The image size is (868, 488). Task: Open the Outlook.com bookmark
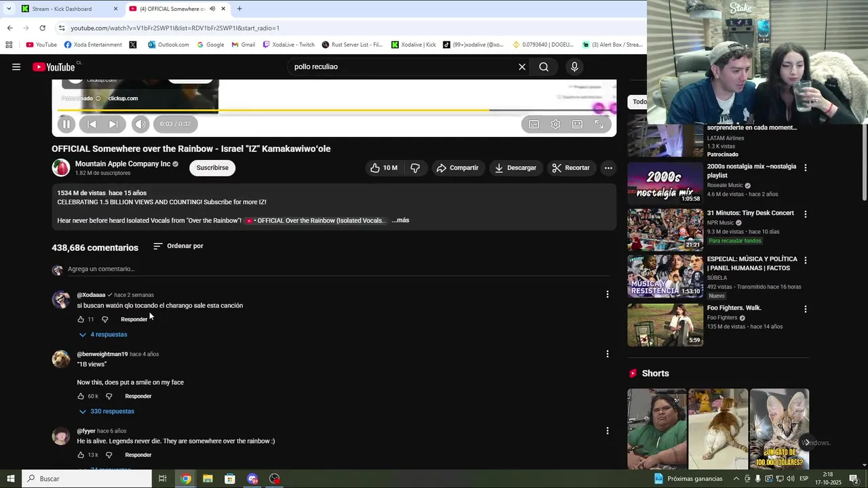pyautogui.click(x=169, y=45)
